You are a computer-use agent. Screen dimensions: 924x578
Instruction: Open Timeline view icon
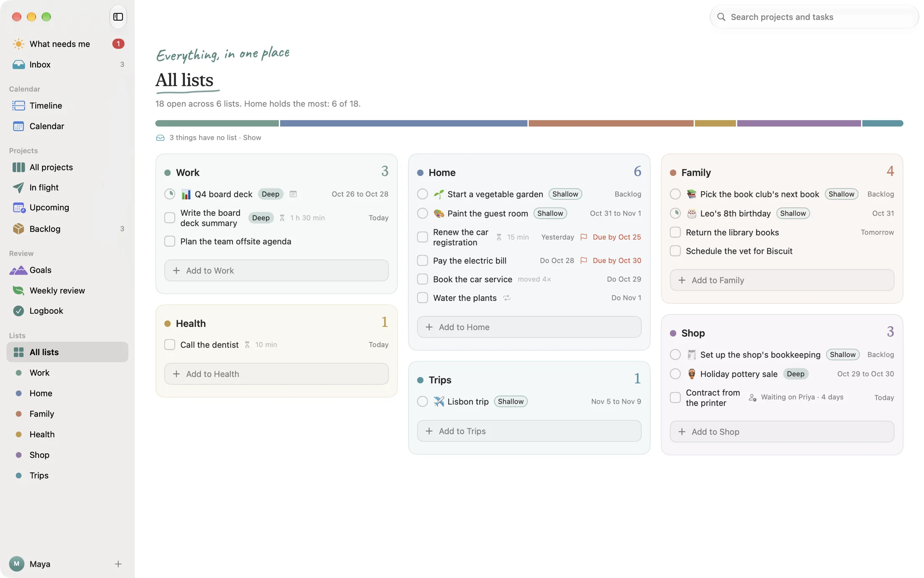[18, 106]
